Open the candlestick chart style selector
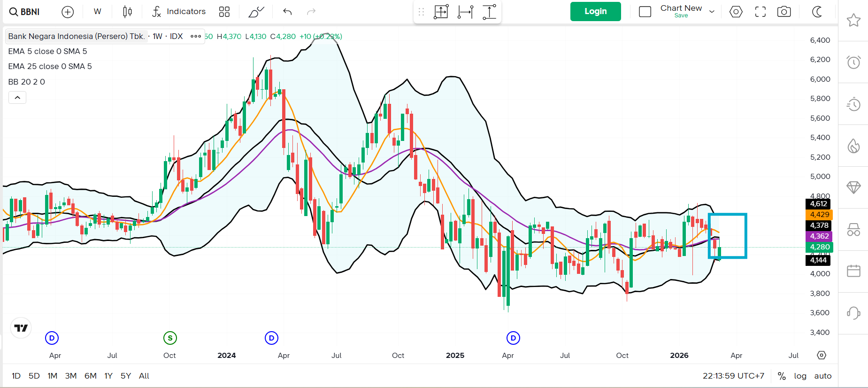This screenshot has height=388, width=868. pyautogui.click(x=127, y=12)
